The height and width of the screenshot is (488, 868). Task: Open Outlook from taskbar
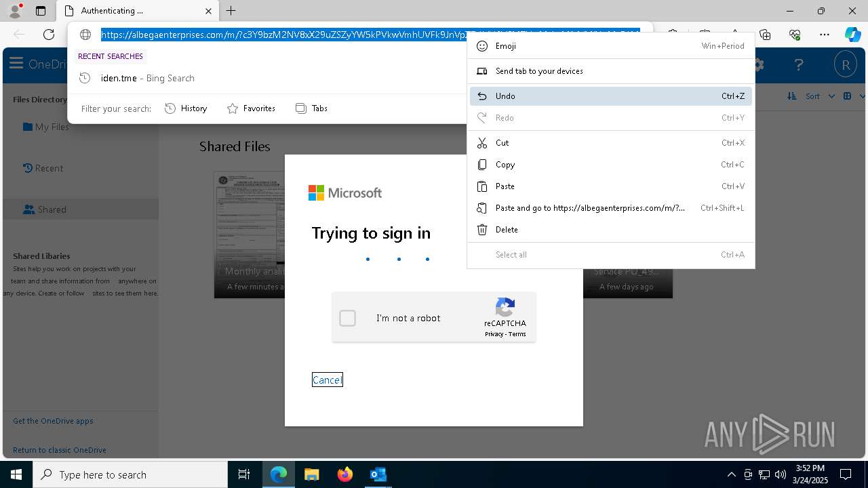click(378, 474)
